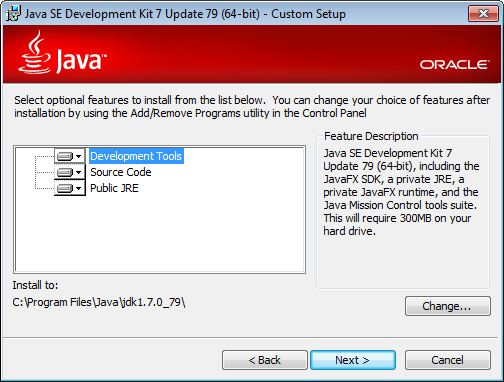The image size is (504, 382).
Task: Continue setup with the Next button
Action: click(353, 360)
